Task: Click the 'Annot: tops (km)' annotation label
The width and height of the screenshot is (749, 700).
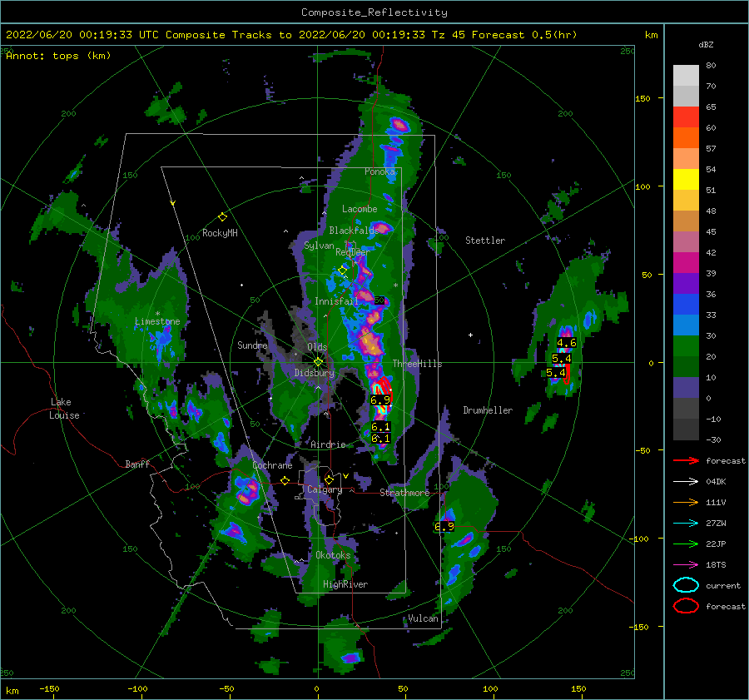Action: coord(58,56)
